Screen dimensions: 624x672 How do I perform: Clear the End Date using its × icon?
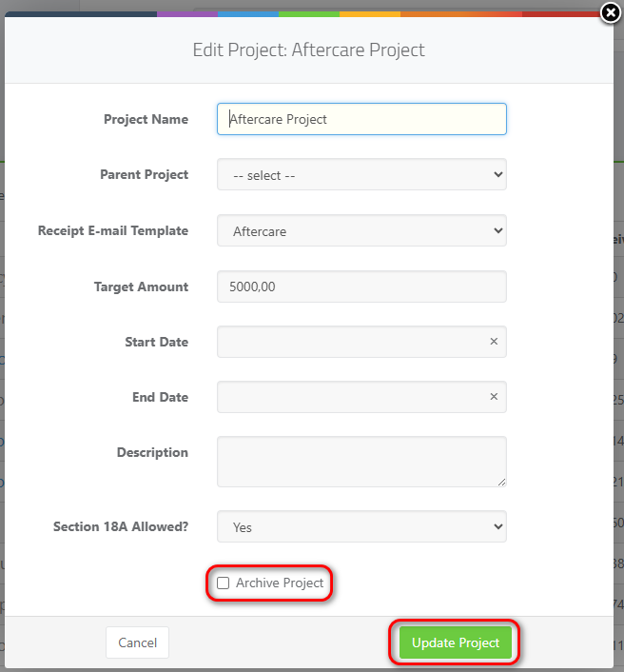[494, 397]
